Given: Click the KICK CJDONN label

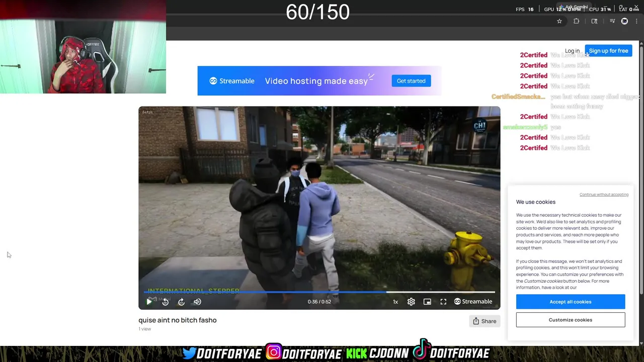Looking at the screenshot, I should (377, 353).
